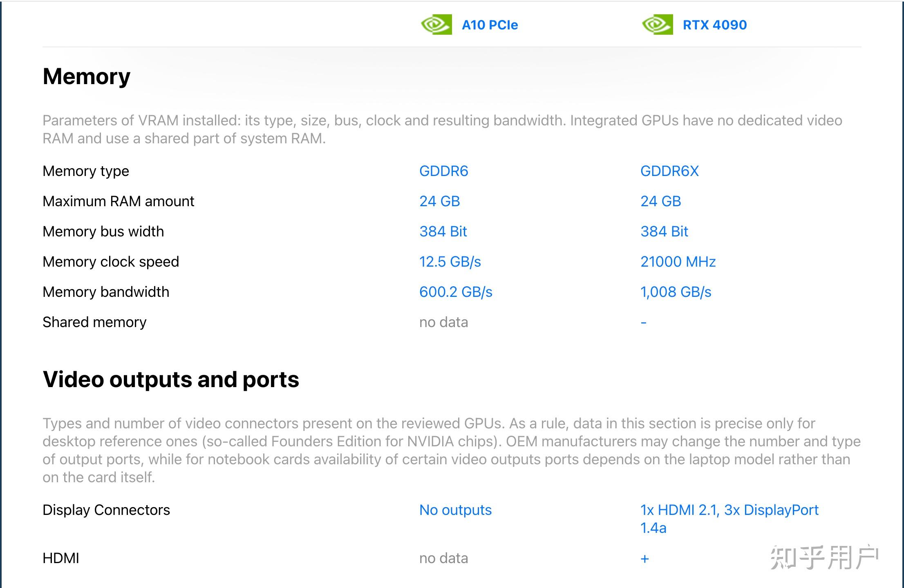904x588 pixels.
Task: Click the 12.5 GB/s clock speed value
Action: point(450,262)
